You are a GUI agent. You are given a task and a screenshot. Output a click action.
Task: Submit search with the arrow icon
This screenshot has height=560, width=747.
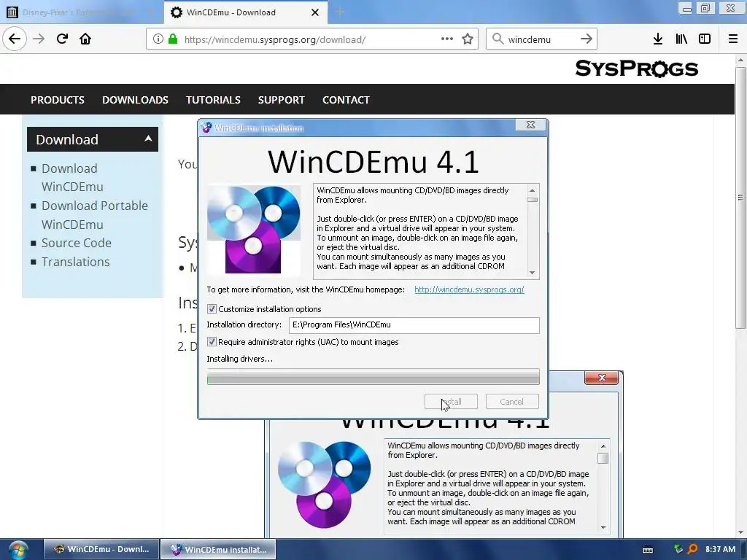(x=587, y=39)
